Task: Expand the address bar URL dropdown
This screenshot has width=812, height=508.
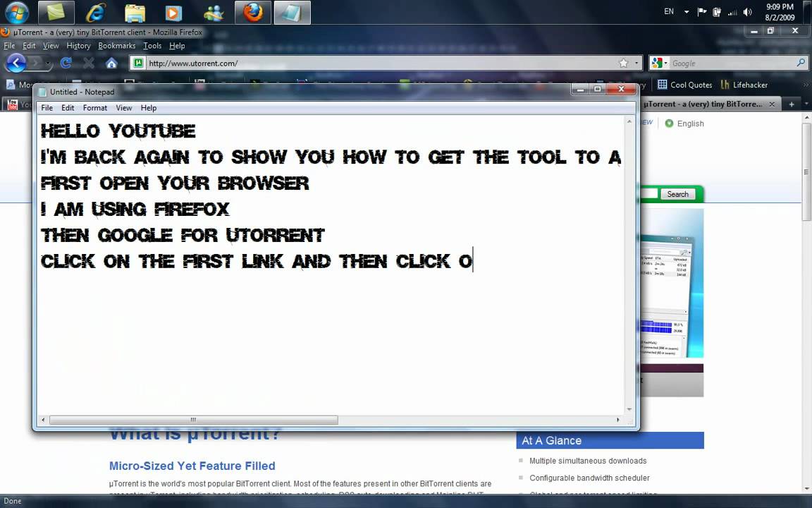Action: point(636,64)
